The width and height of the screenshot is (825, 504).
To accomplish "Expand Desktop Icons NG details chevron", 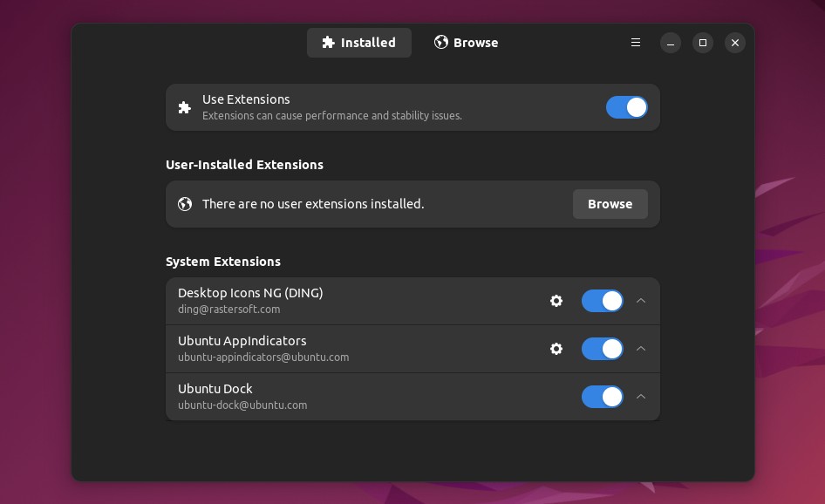I will (641, 301).
